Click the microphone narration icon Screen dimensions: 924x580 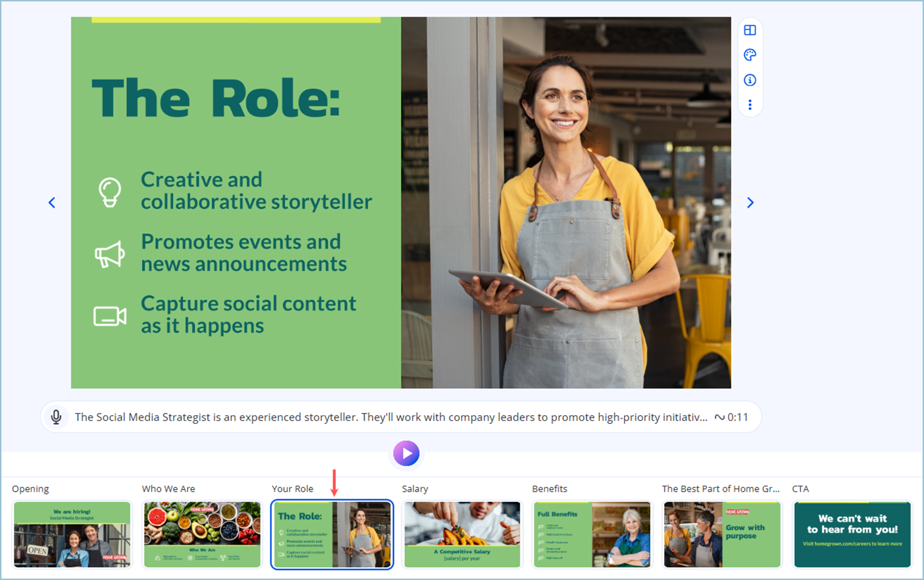(56, 417)
